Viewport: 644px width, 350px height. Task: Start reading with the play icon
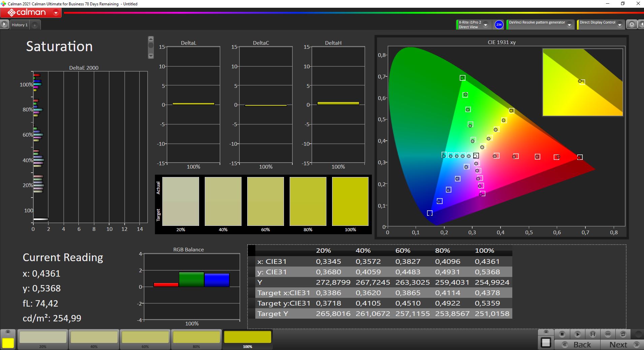click(577, 334)
